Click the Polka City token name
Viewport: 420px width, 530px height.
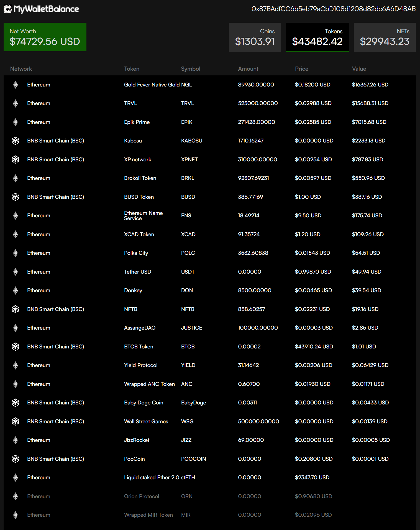point(136,253)
